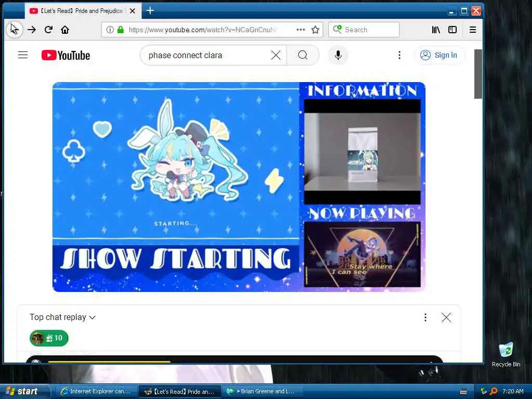Screen dimensions: 532x399
Task: Open a new browser tab with plus
Action: 150,10
